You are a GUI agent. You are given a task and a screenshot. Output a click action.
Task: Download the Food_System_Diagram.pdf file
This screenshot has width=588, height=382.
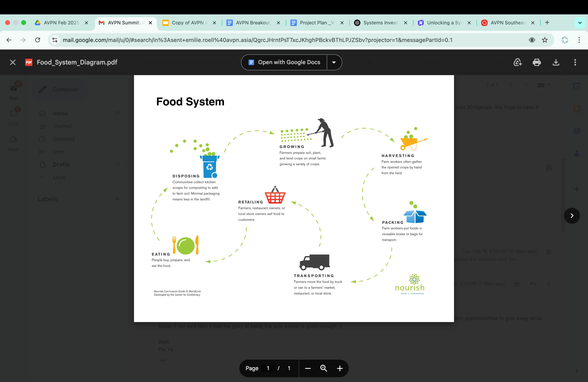556,62
